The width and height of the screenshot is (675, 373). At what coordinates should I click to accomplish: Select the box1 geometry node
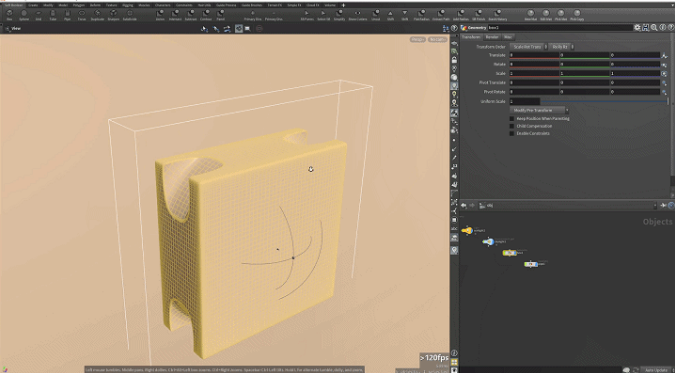pyautogui.click(x=510, y=253)
